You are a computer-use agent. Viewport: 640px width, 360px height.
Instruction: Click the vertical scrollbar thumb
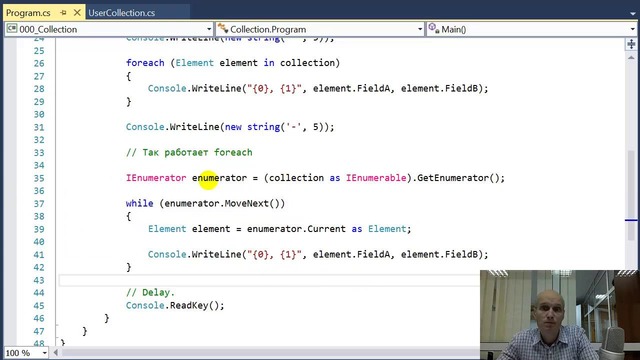[631, 195]
